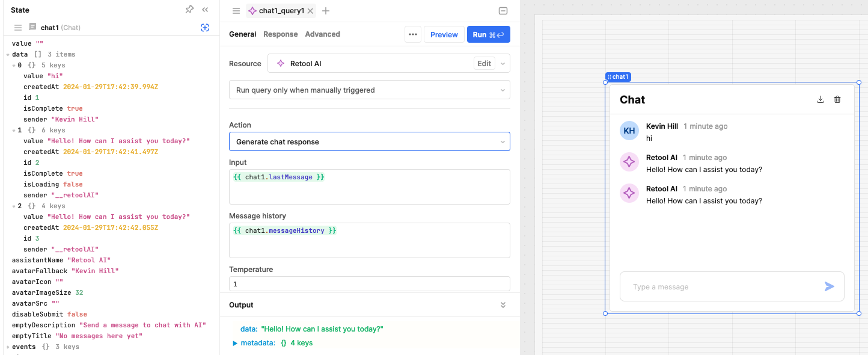
Task: Click the "hi" message from Kevin Hill
Action: pos(649,138)
